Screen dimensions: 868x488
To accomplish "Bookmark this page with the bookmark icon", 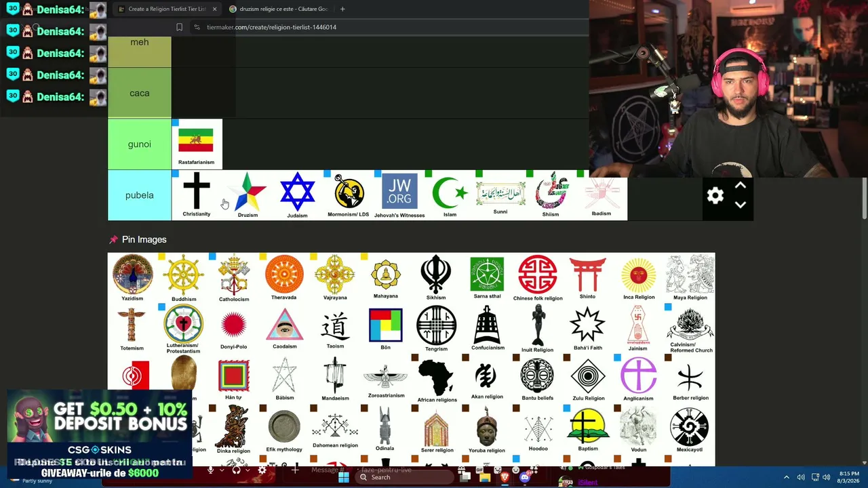I will 179,27.
